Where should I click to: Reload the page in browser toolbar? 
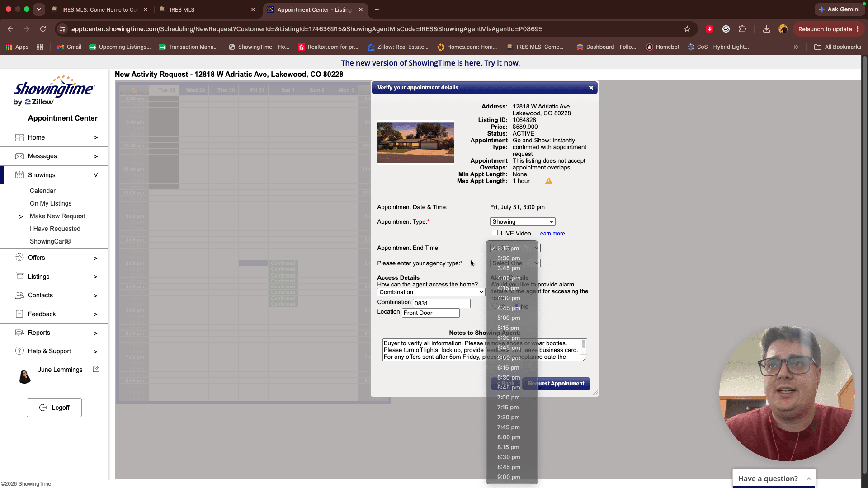(x=43, y=29)
